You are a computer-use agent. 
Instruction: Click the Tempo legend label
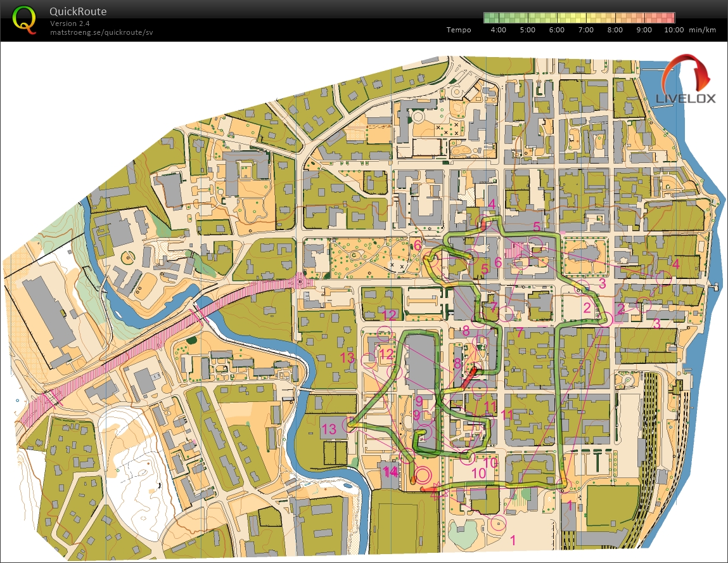click(x=458, y=30)
